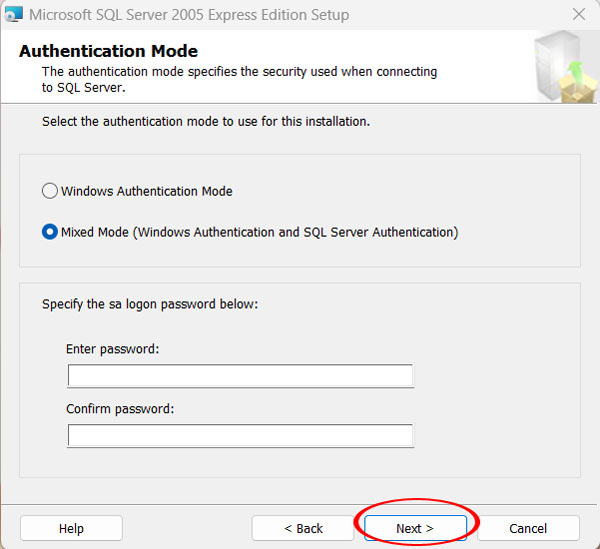Select the Windows Authentication Mode radio circle
600x549 pixels.
pos(50,191)
